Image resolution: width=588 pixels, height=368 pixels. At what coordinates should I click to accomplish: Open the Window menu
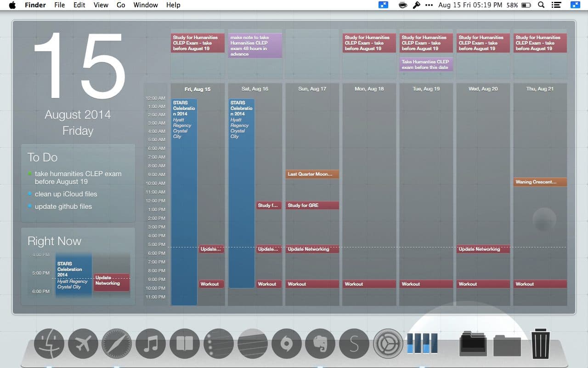[x=146, y=5]
